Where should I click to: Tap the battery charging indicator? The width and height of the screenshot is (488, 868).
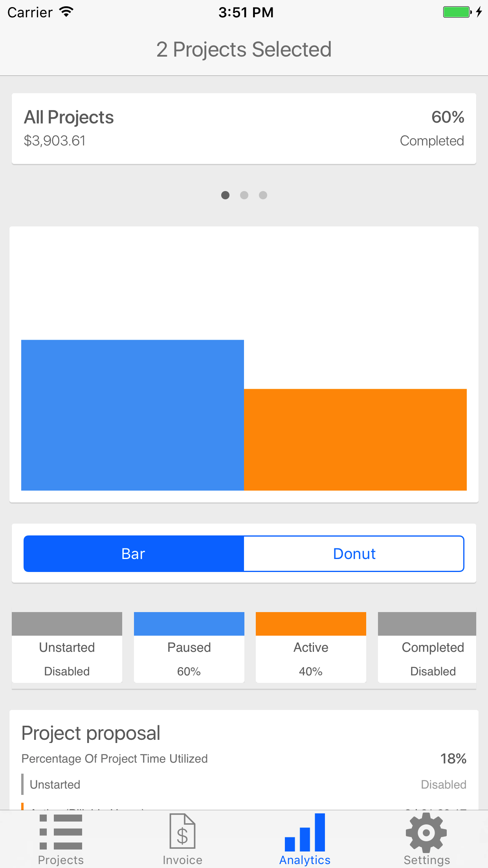462,12
